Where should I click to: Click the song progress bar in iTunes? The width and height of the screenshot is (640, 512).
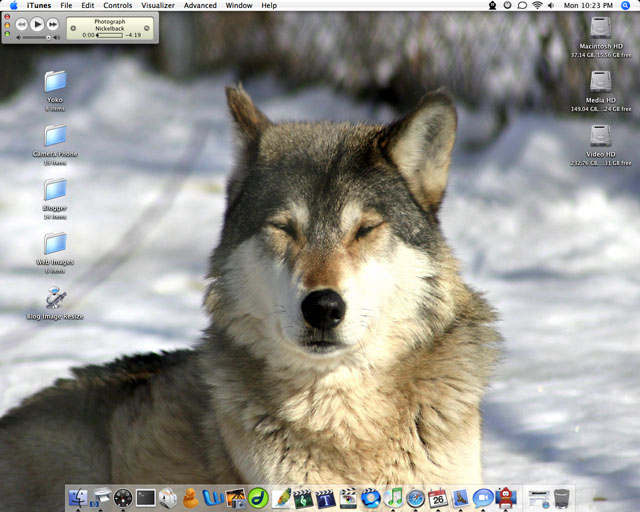pos(109,36)
